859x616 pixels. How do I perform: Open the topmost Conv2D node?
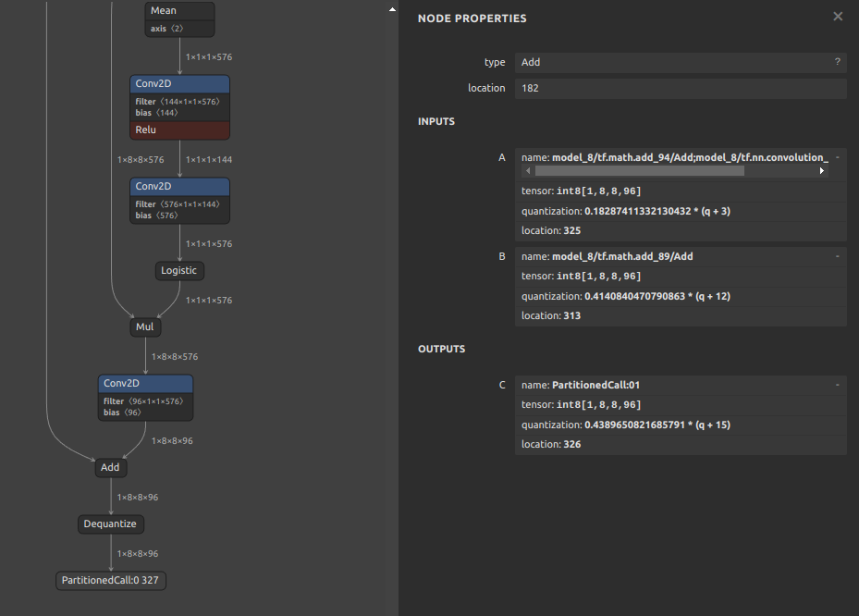pyautogui.click(x=178, y=83)
